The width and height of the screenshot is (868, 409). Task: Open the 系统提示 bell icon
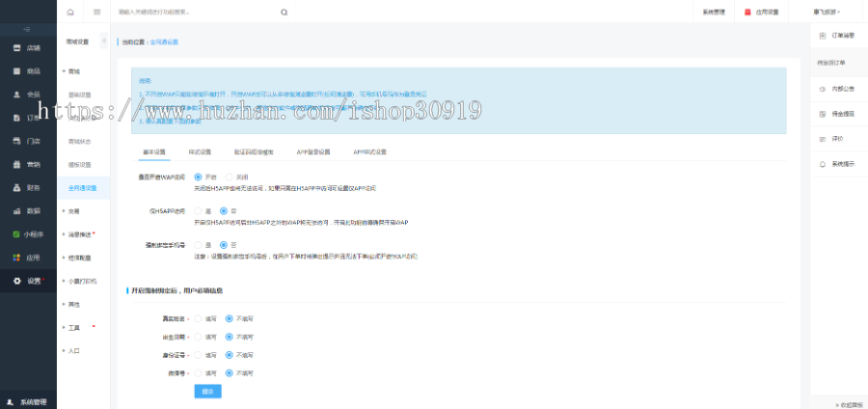click(823, 164)
